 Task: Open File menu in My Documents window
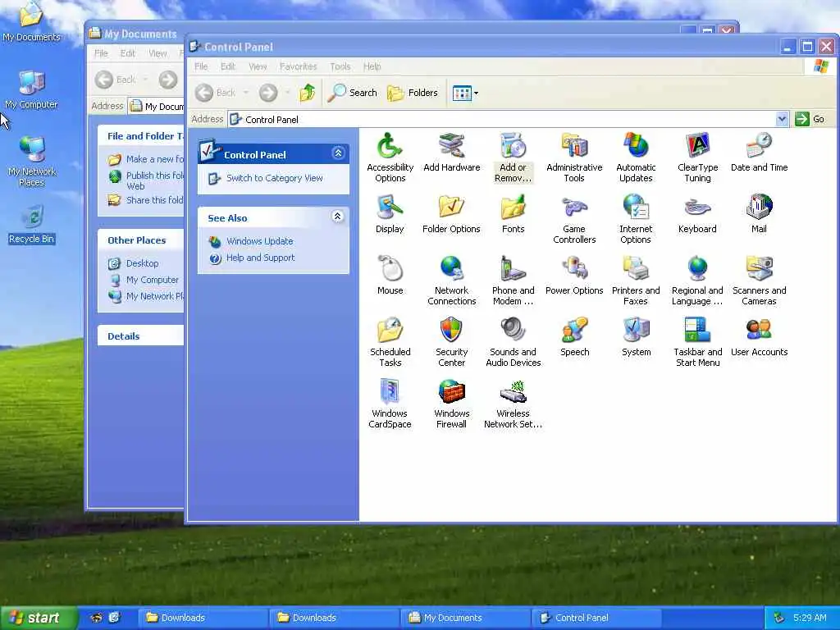[x=101, y=53]
